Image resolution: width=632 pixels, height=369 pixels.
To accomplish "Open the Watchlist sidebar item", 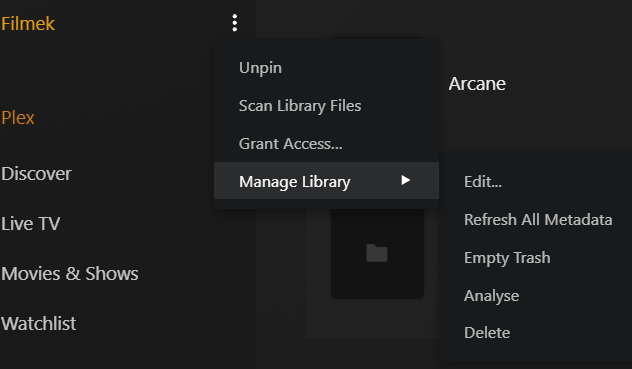I will pyautogui.click(x=39, y=323).
